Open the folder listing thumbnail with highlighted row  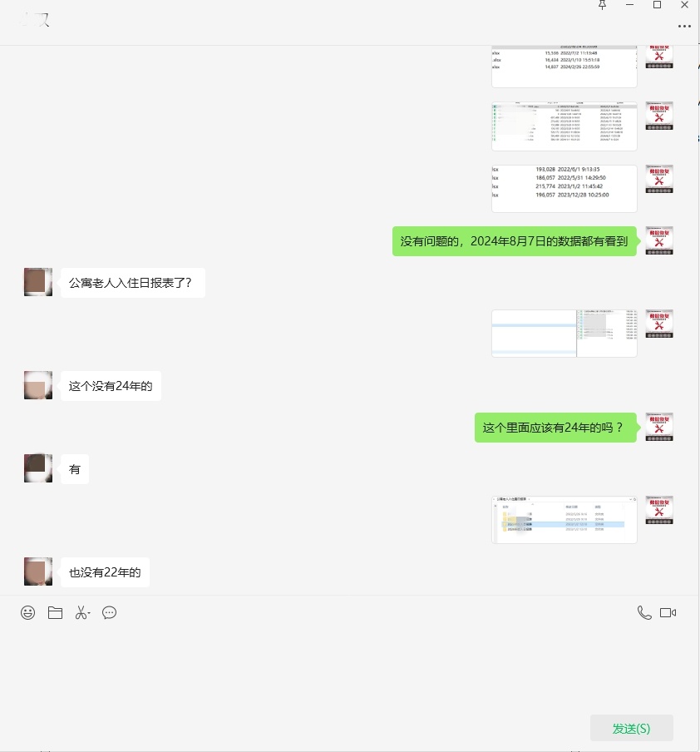pos(564,519)
